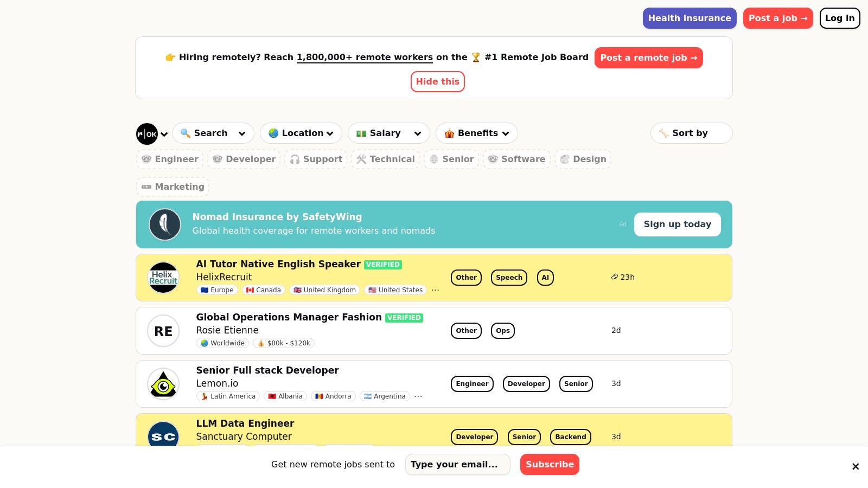The height and width of the screenshot is (488, 868).
Task: Open the 1,800,000+ remote workers link
Action: (365, 57)
